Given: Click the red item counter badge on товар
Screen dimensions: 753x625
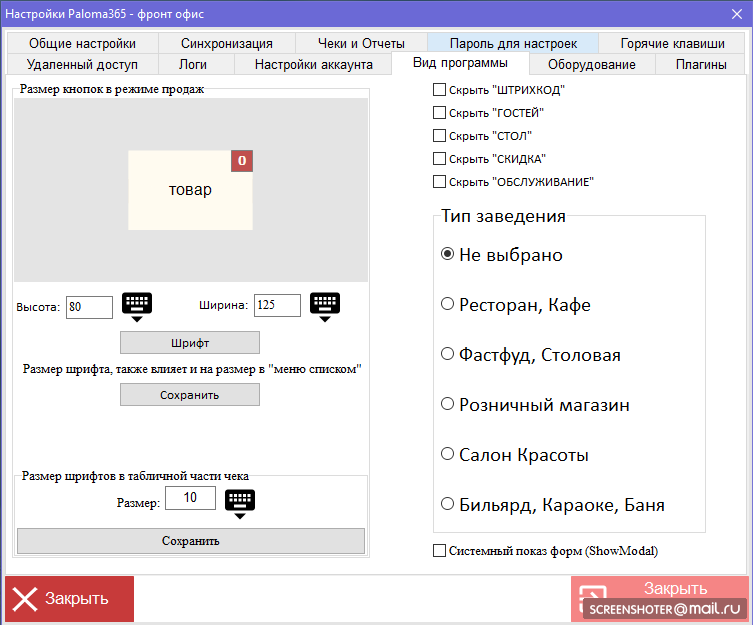Looking at the screenshot, I should pyautogui.click(x=242, y=161).
